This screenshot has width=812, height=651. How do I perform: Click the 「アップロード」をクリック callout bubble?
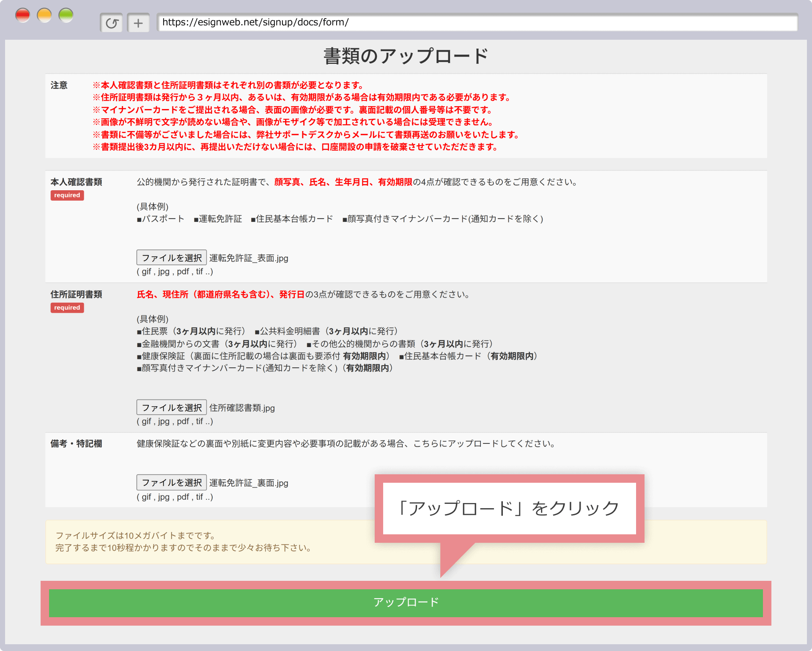[509, 508]
